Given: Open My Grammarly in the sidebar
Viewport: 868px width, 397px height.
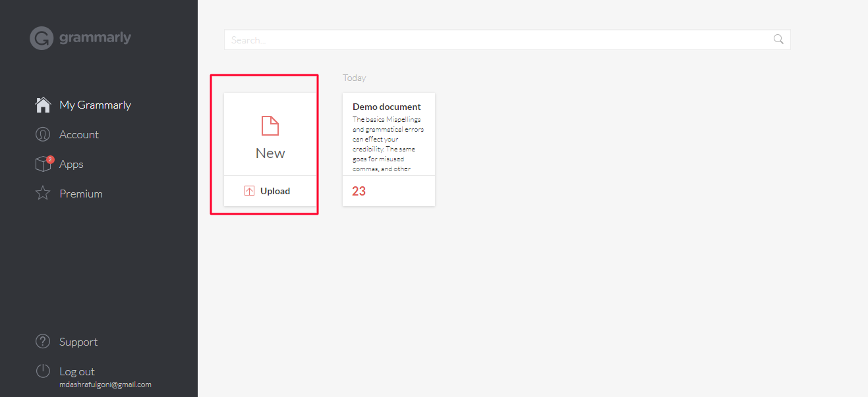Looking at the screenshot, I should (x=95, y=105).
